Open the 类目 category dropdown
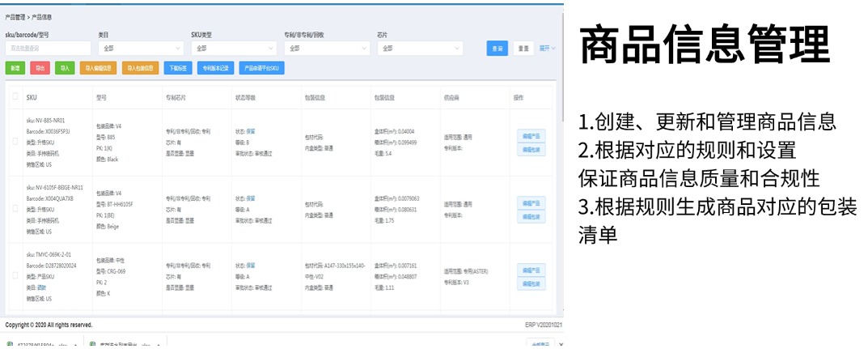 [141, 49]
